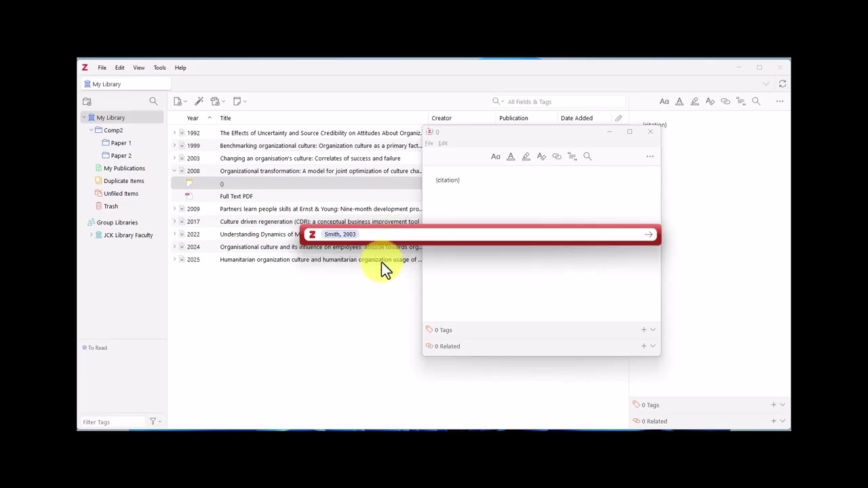Select the To Read tag

(x=94, y=348)
